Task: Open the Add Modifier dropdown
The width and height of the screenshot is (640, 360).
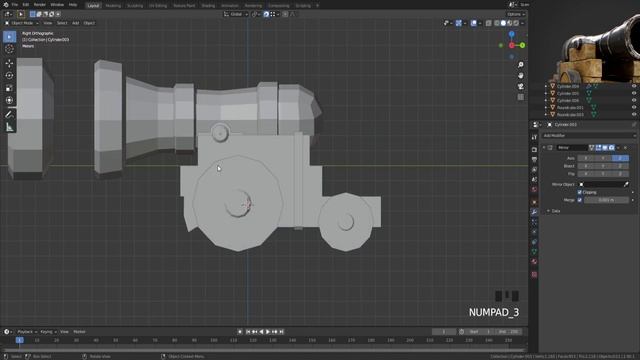Action: click(x=589, y=136)
